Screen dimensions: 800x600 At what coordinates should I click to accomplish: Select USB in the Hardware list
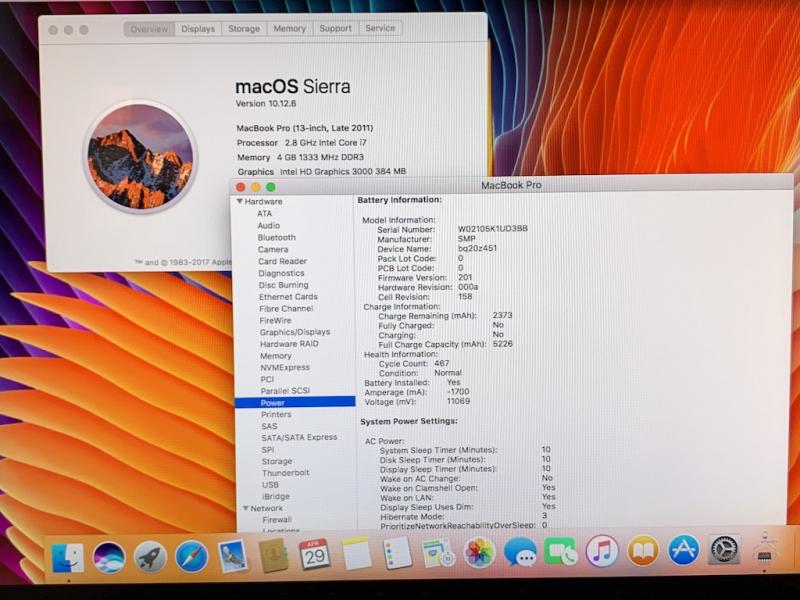pyautogui.click(x=270, y=485)
